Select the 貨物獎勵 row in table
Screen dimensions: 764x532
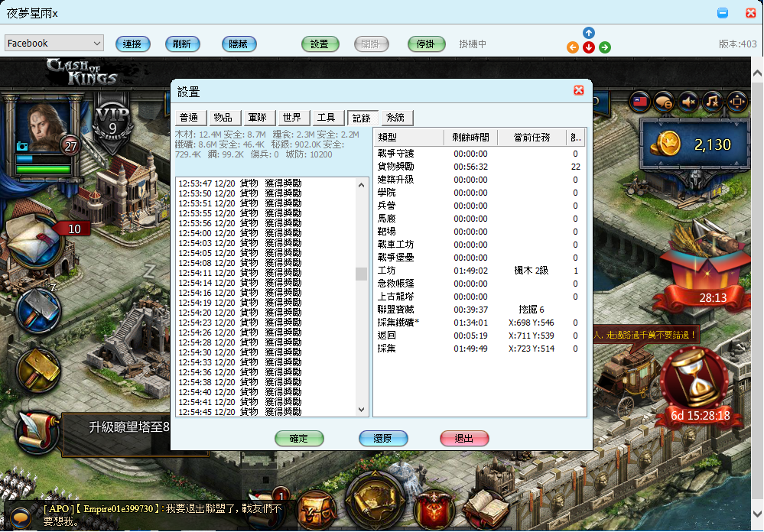click(x=480, y=167)
